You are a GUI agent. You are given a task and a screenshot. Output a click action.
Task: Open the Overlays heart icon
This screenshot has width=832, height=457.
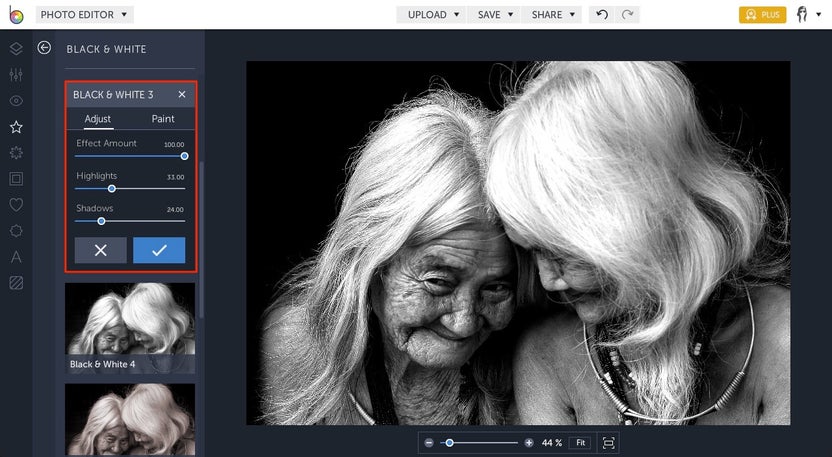pos(16,205)
